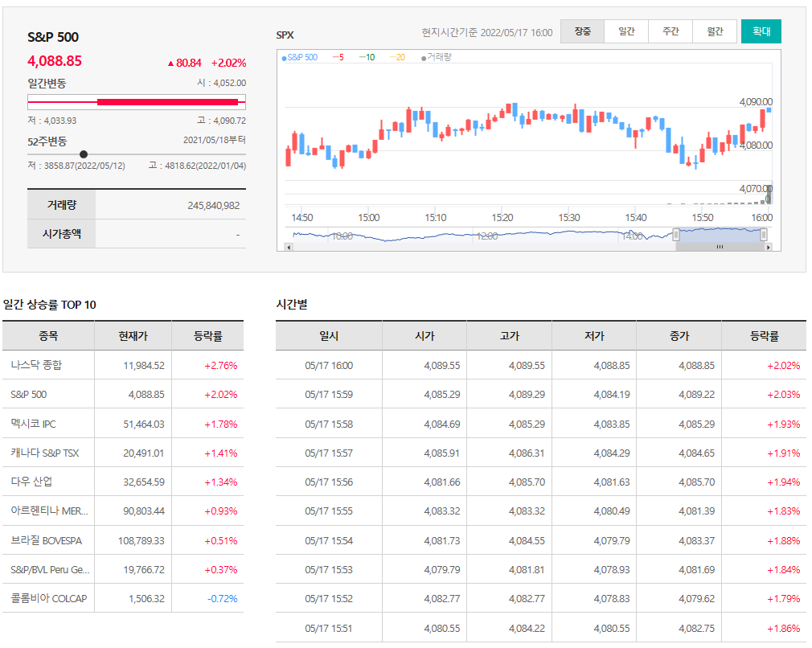Viewport: 812px width, 648px height.
Task: Click the 일시 column header
Action: (329, 335)
